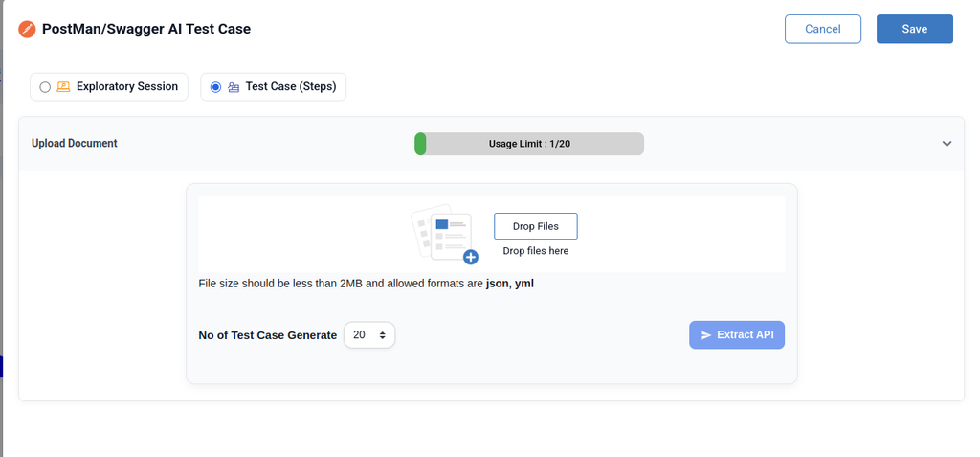Choose the Exploratory Session option card
980x457 pixels.
point(109,86)
